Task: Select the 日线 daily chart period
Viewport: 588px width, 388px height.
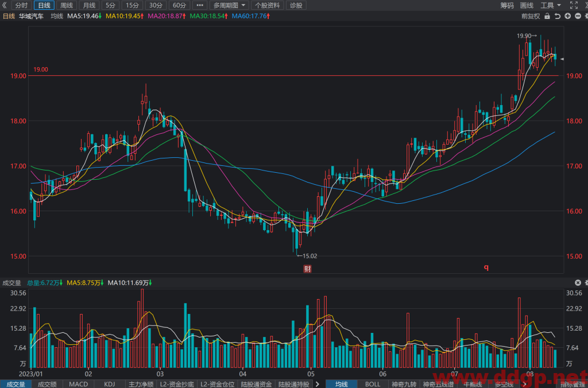Action: point(44,5)
